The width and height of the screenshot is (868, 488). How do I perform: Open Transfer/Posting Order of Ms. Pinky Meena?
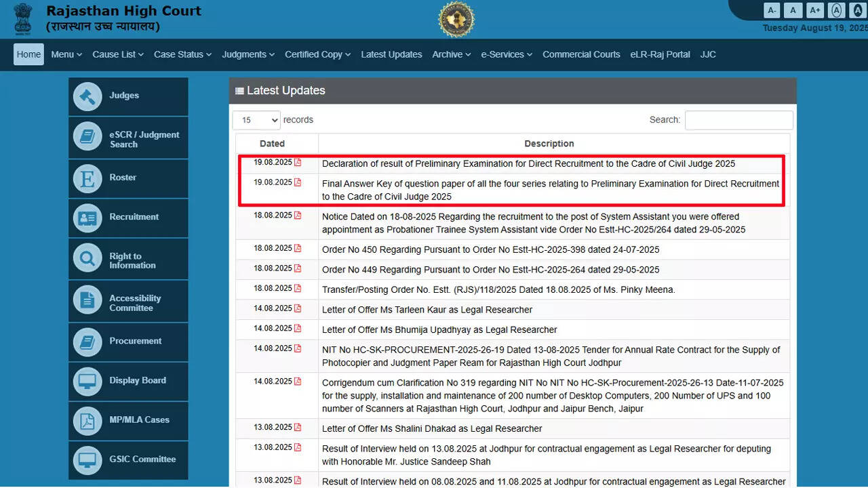click(x=498, y=289)
